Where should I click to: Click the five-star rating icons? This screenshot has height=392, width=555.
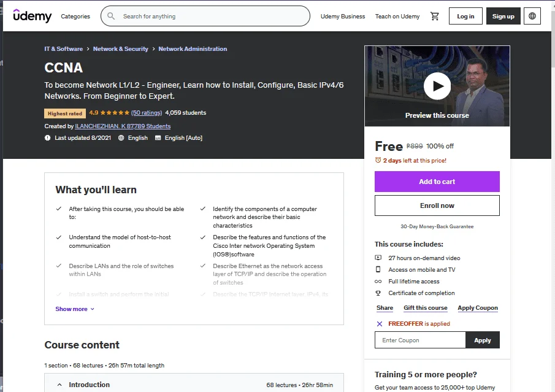pos(115,113)
